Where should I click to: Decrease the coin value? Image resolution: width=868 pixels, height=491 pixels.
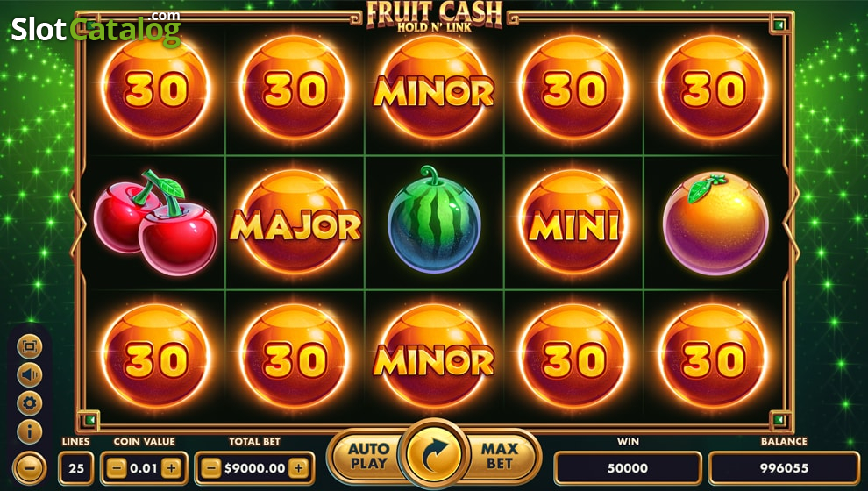point(117,468)
